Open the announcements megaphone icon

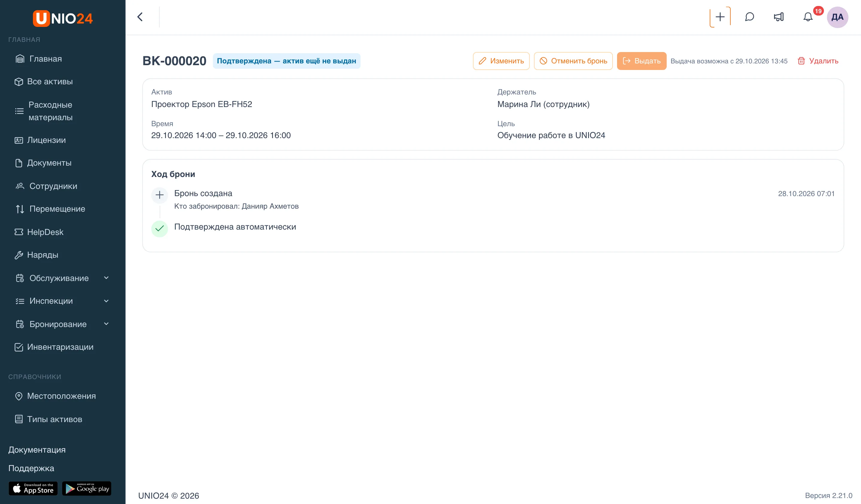pyautogui.click(x=779, y=17)
